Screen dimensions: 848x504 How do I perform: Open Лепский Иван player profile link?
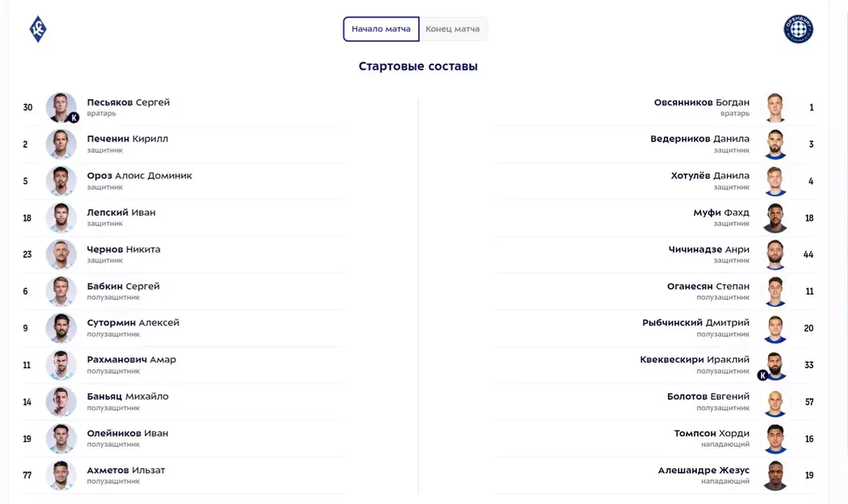121,212
